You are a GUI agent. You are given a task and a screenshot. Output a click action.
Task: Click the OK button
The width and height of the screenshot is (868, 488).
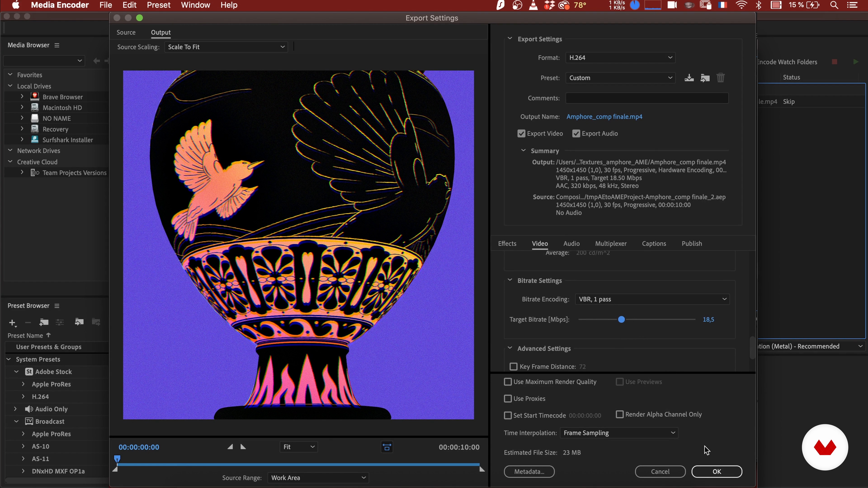tap(717, 472)
